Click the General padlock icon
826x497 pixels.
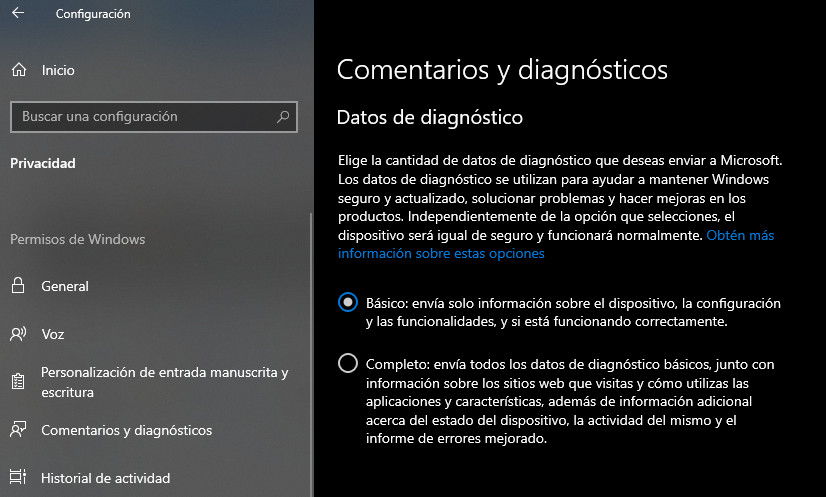(x=18, y=286)
